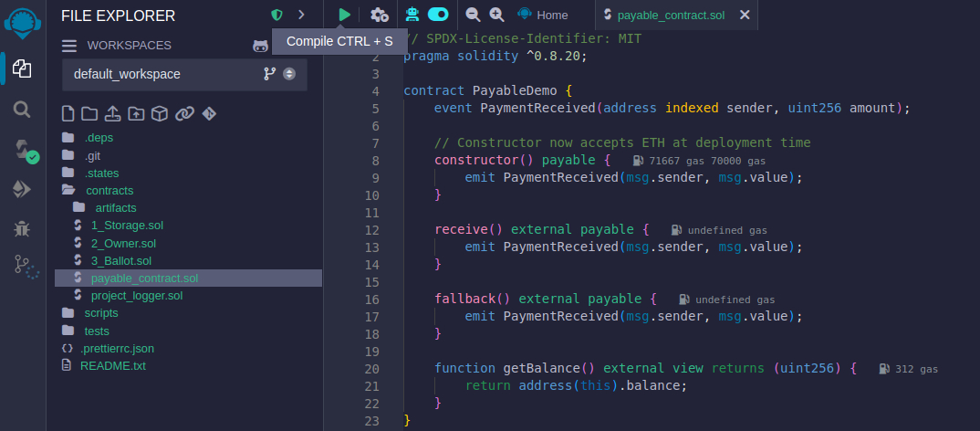Create a new file with the file icon
The height and width of the screenshot is (431, 980).
(x=68, y=114)
